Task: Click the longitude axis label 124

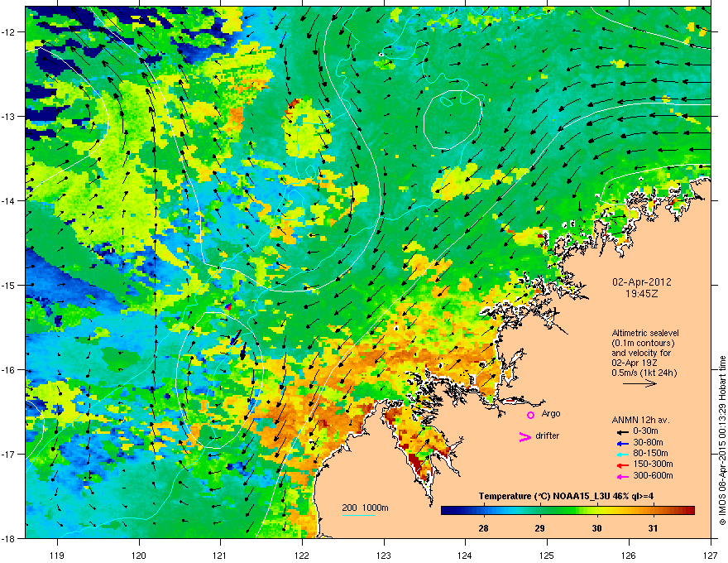Action: [x=465, y=556]
